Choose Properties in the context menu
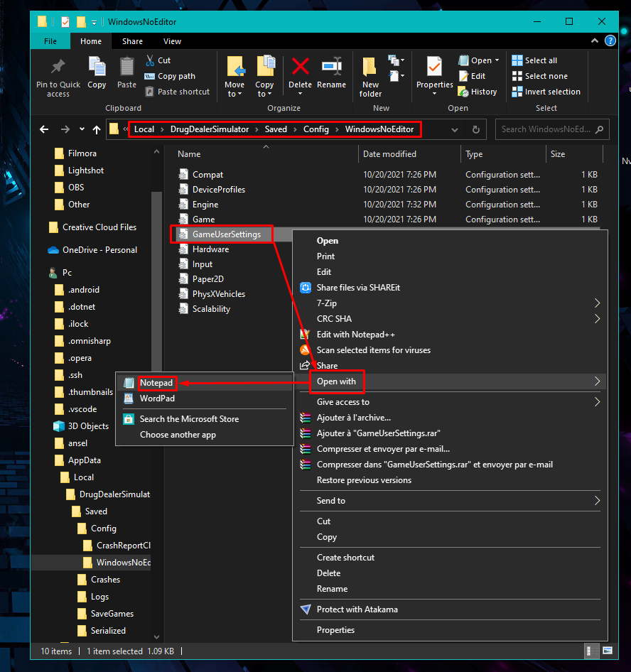 click(335, 630)
